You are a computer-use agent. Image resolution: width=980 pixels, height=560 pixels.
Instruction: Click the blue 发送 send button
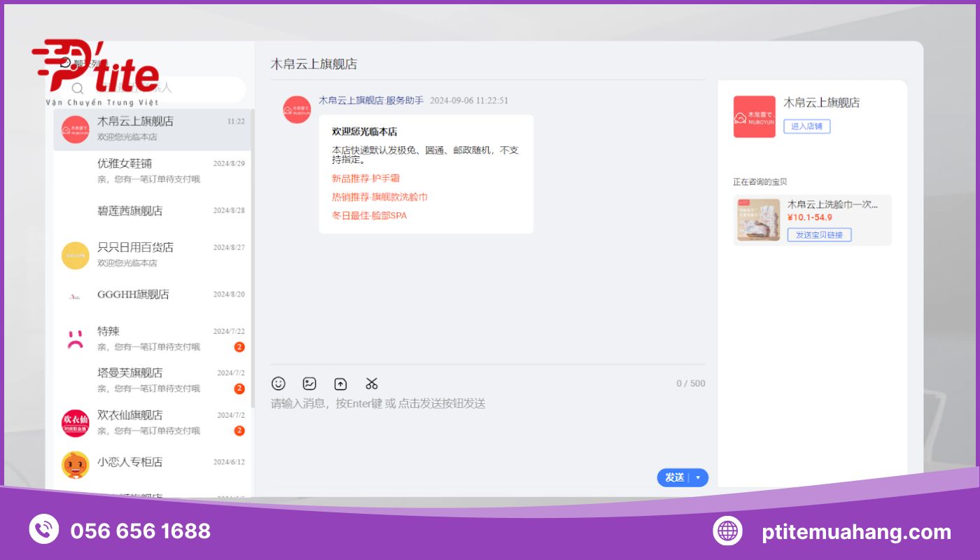(674, 477)
